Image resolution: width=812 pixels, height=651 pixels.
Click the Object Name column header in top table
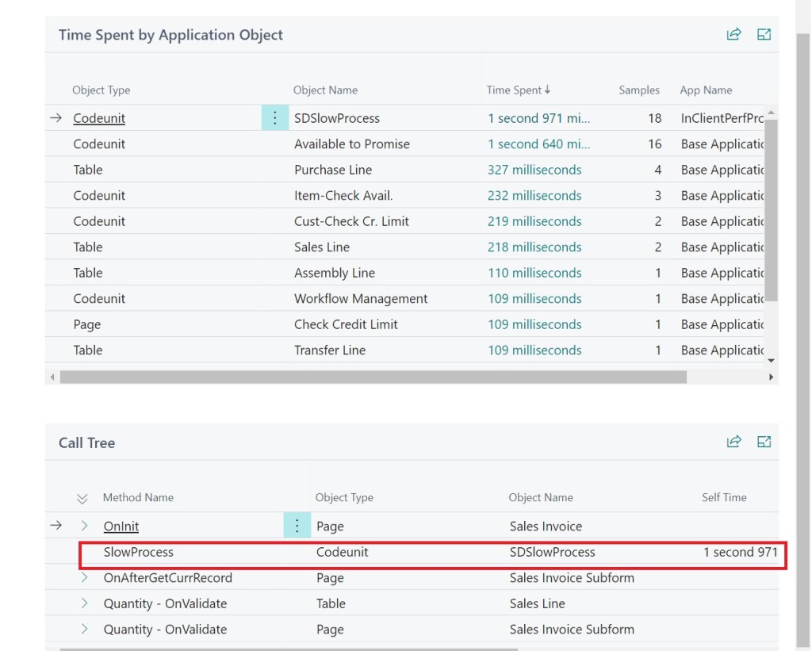point(325,90)
